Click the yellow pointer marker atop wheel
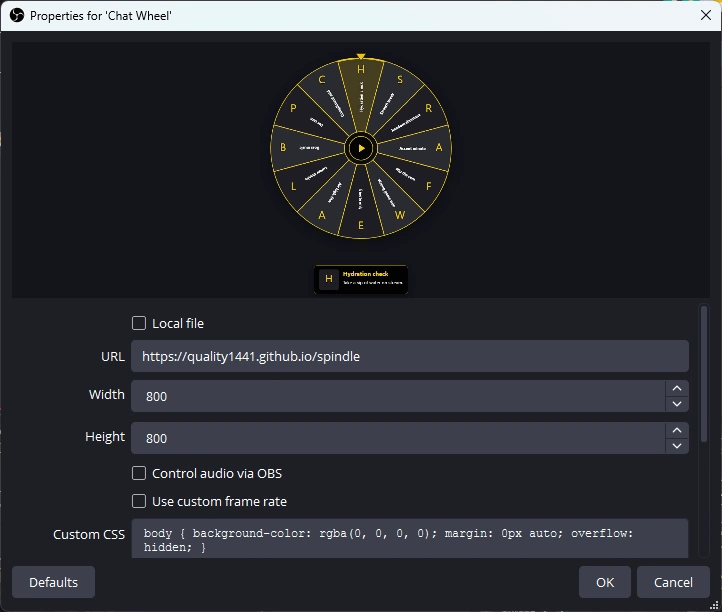Image resolution: width=722 pixels, height=612 pixels. (361, 56)
